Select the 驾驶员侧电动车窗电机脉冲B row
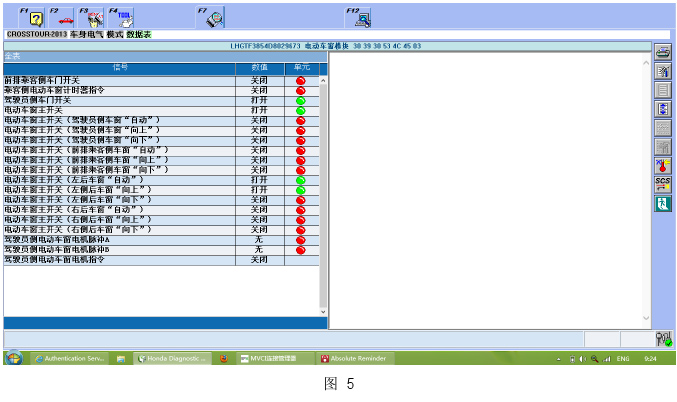The height and width of the screenshot is (402, 677). [x=161, y=250]
